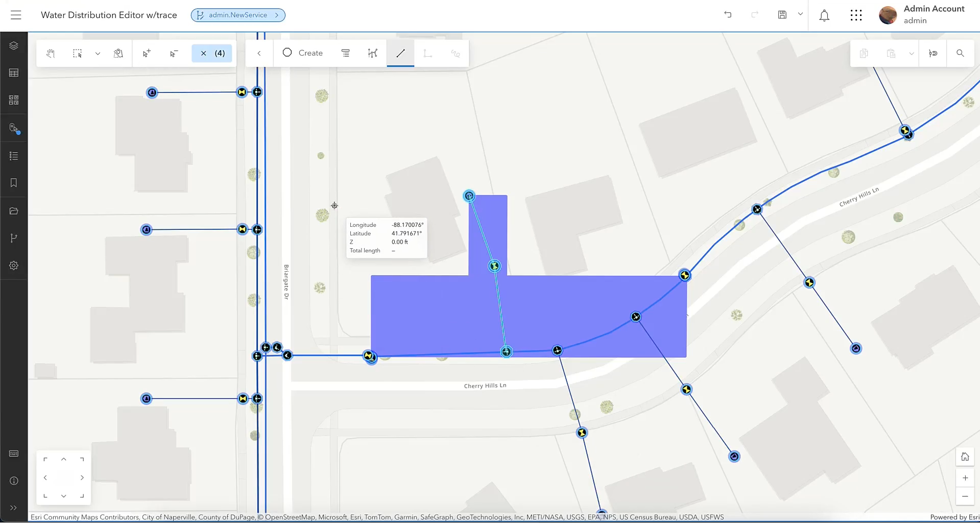
Task: Select the pan hand tool
Action: pyautogui.click(x=50, y=53)
